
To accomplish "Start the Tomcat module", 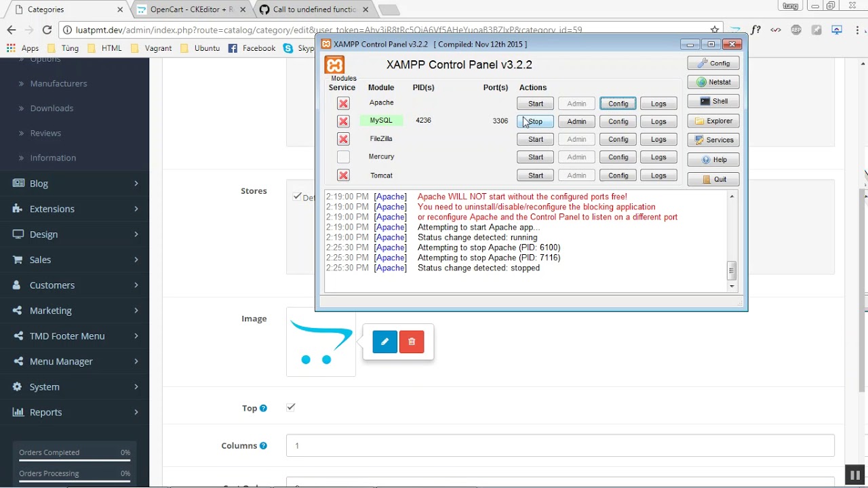I will pos(536,176).
